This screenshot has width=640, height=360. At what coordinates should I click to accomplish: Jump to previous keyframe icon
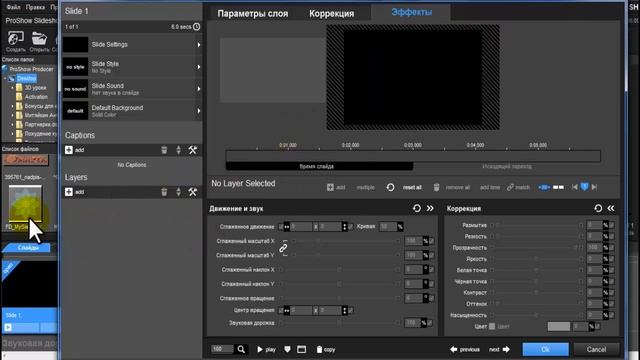(x=575, y=187)
